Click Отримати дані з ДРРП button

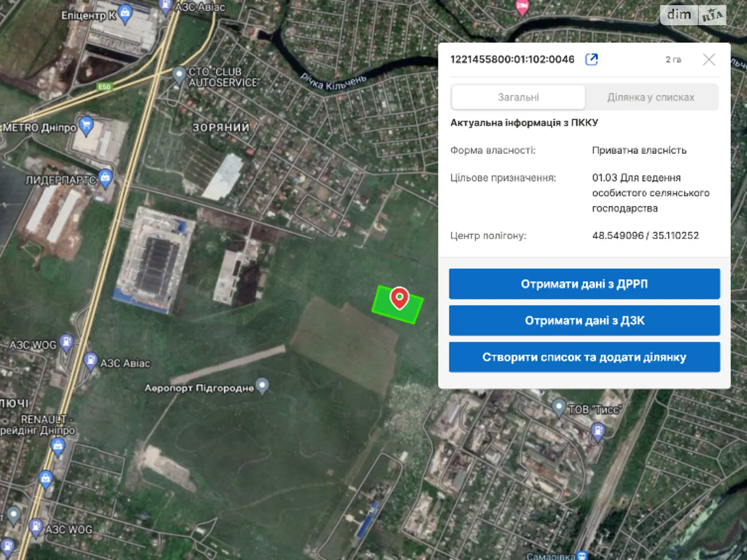point(585,284)
